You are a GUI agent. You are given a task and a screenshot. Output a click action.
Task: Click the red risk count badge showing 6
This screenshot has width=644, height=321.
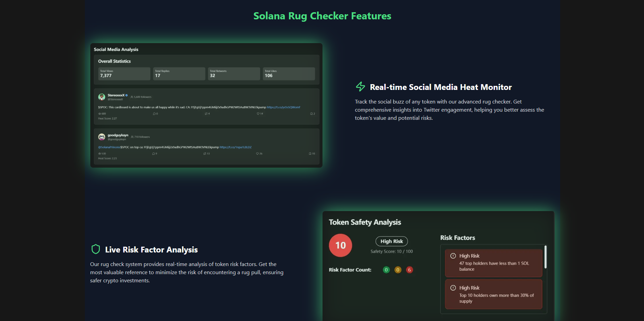coord(409,270)
